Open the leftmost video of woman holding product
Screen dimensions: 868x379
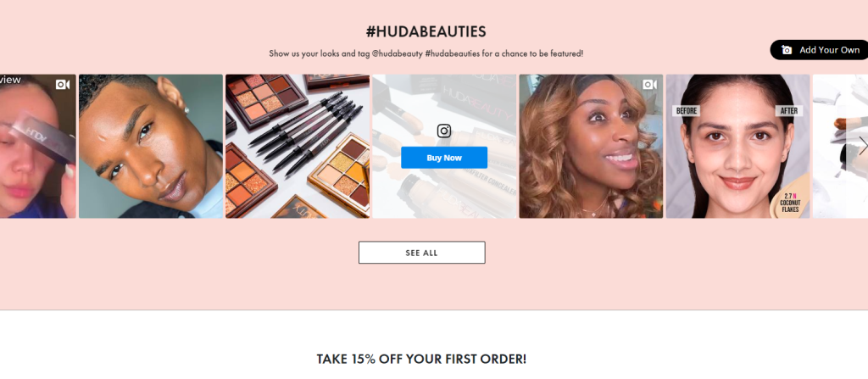pos(37,147)
